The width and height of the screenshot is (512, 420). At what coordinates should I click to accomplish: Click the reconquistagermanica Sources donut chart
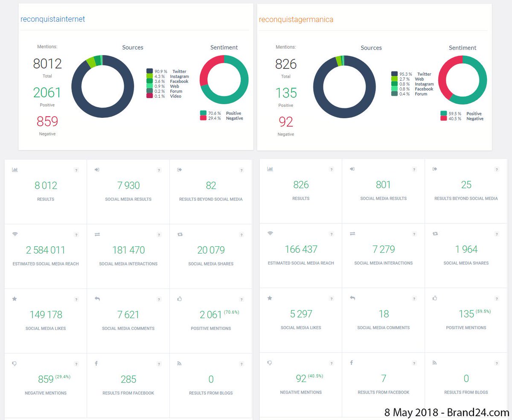click(x=345, y=87)
